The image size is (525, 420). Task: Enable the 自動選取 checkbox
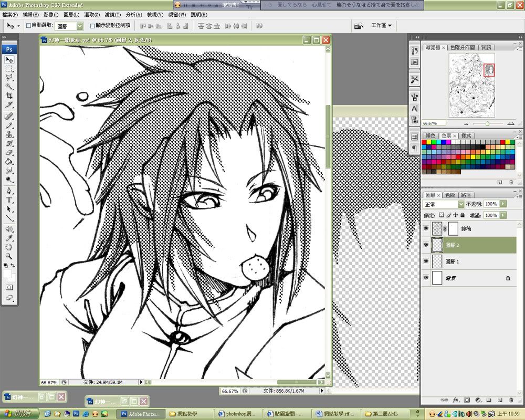point(28,25)
